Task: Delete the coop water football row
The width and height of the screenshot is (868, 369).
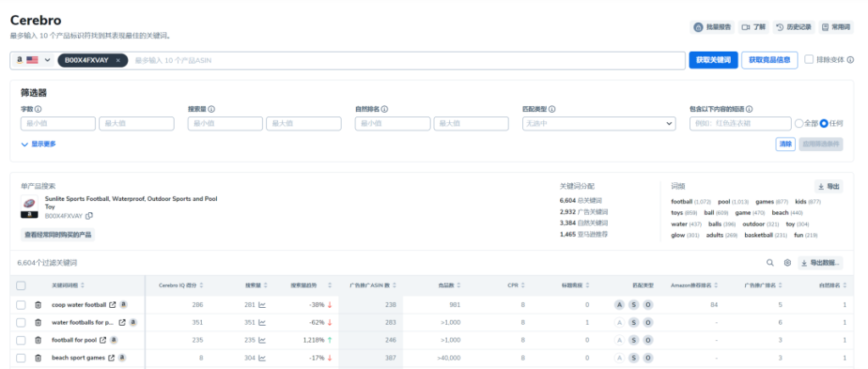Action: coord(38,305)
